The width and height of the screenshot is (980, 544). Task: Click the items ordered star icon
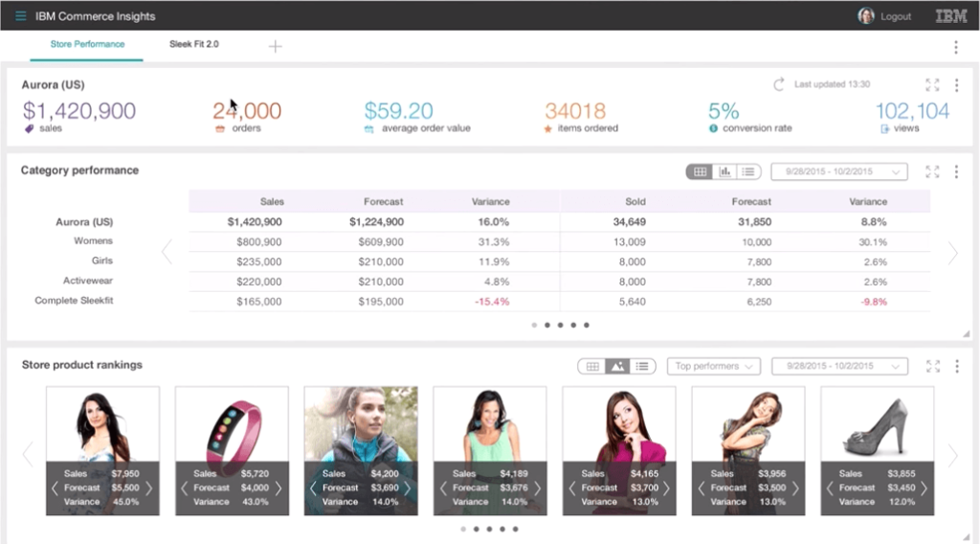click(x=548, y=128)
